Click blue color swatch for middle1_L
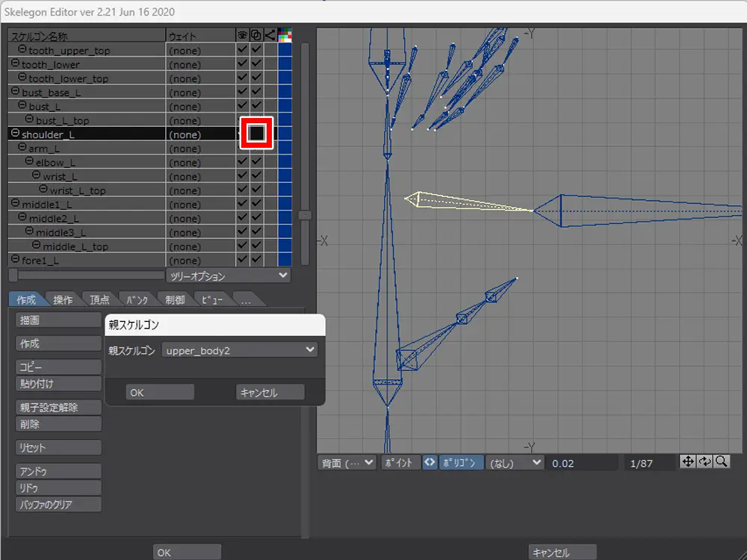The height and width of the screenshot is (560, 747). [x=285, y=205]
